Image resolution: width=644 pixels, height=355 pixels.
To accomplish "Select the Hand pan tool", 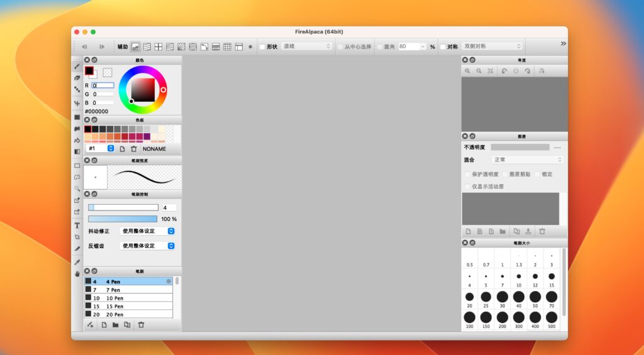I will [77, 273].
